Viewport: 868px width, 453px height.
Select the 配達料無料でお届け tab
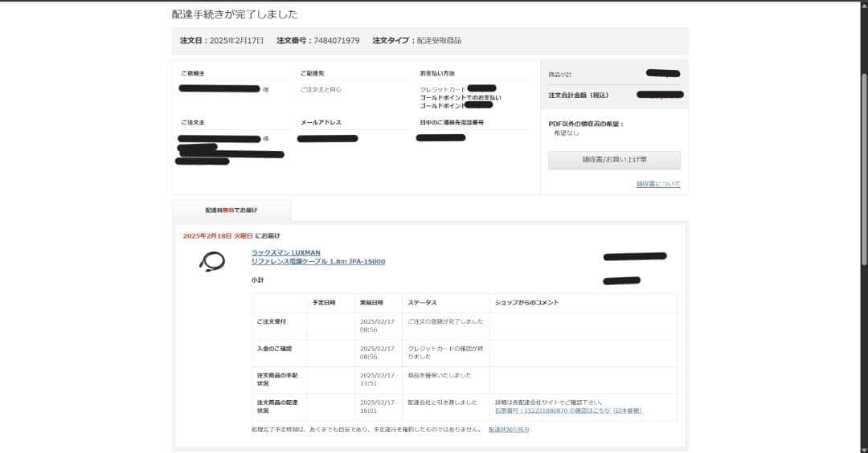(231, 210)
